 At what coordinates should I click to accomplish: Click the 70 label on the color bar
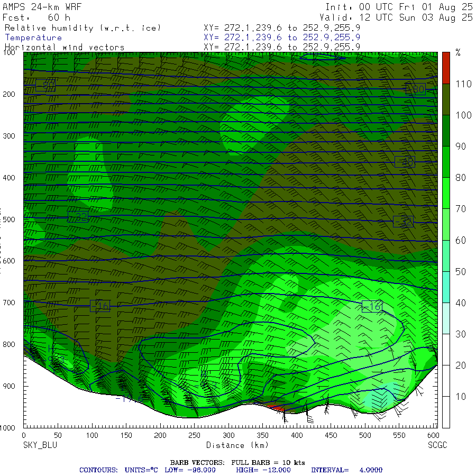click(461, 209)
